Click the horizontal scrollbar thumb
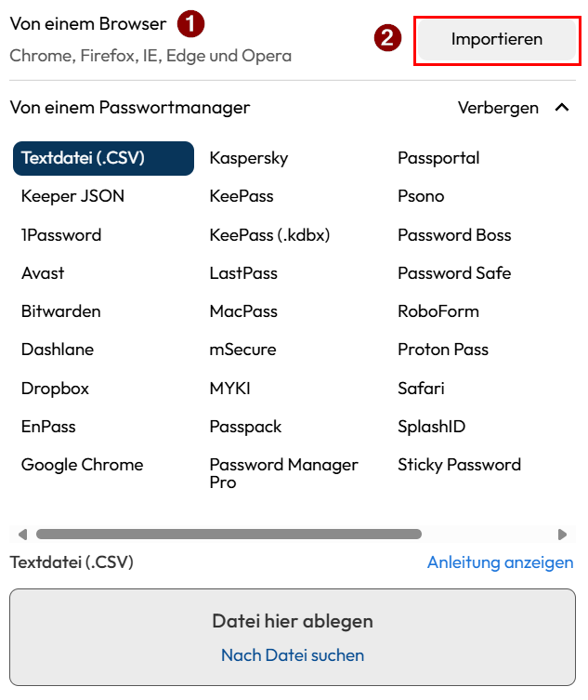Image resolution: width=588 pixels, height=700 pixels. tap(229, 535)
